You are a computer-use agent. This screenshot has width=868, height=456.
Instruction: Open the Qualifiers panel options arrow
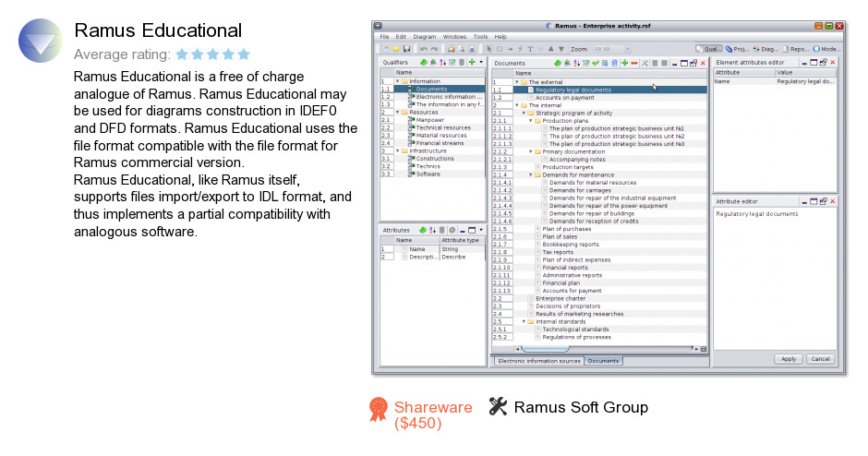[x=481, y=62]
